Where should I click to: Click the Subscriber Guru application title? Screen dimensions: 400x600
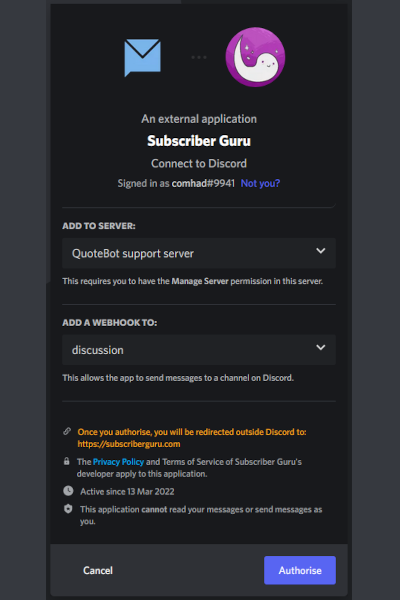[x=199, y=141]
